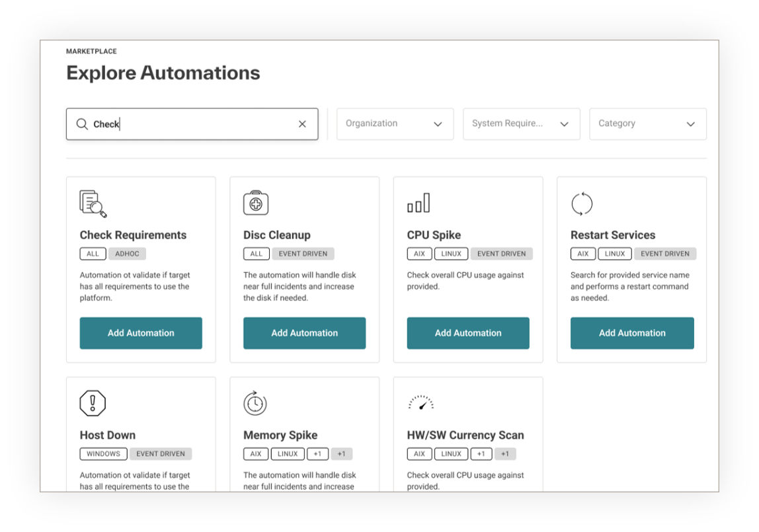Select the WINDOWS tag on Host Down

point(103,454)
